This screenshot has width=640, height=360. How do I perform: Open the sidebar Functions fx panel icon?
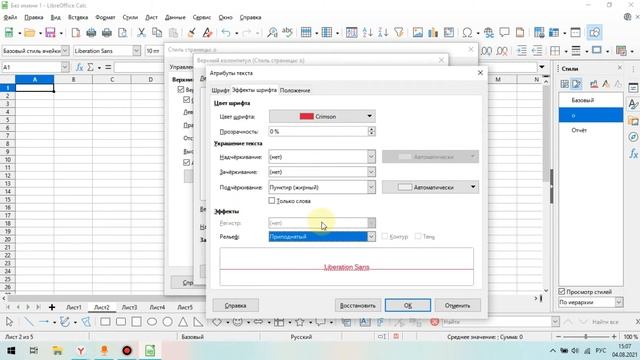(633, 153)
